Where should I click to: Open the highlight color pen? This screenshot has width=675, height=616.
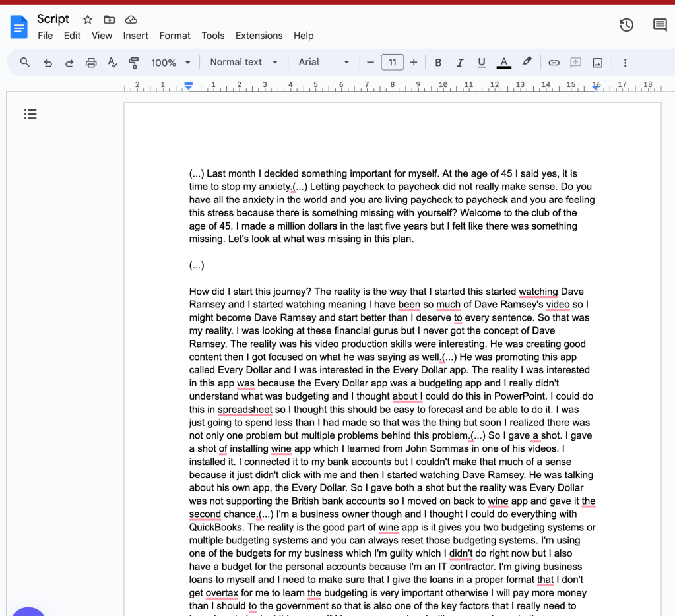527,62
